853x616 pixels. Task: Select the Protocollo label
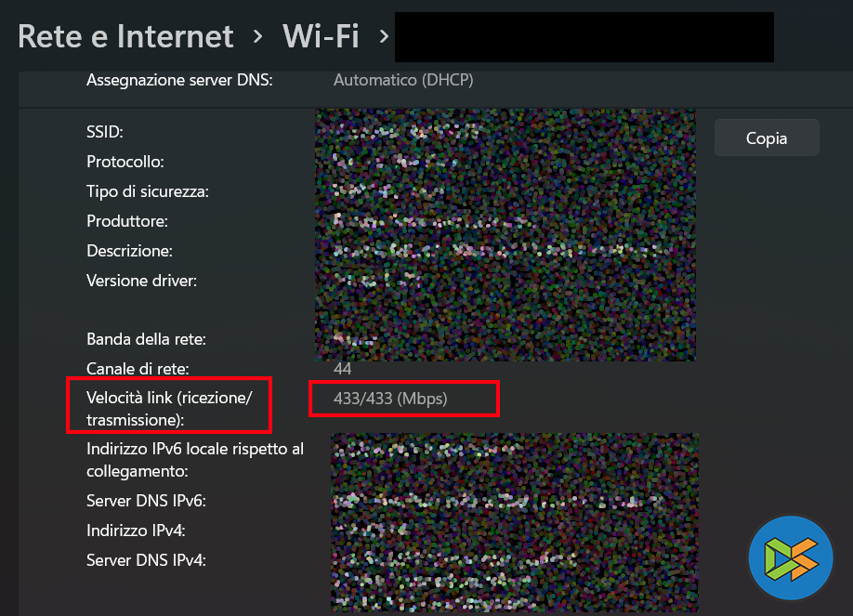tap(125, 162)
